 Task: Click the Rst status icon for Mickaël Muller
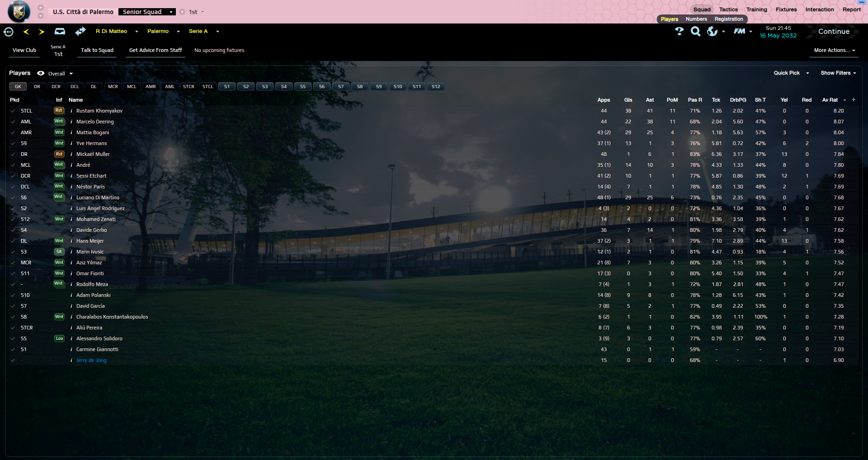(x=59, y=154)
